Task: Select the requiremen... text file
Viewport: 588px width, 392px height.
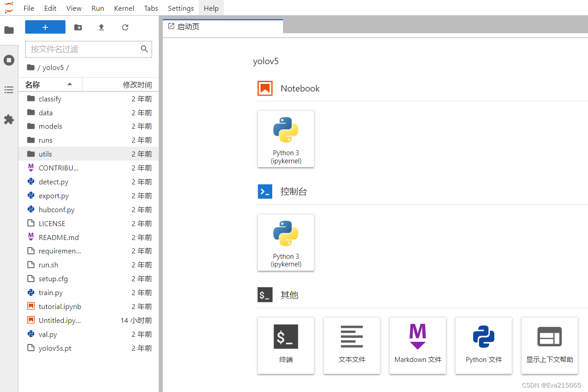Action: [x=88, y=251]
